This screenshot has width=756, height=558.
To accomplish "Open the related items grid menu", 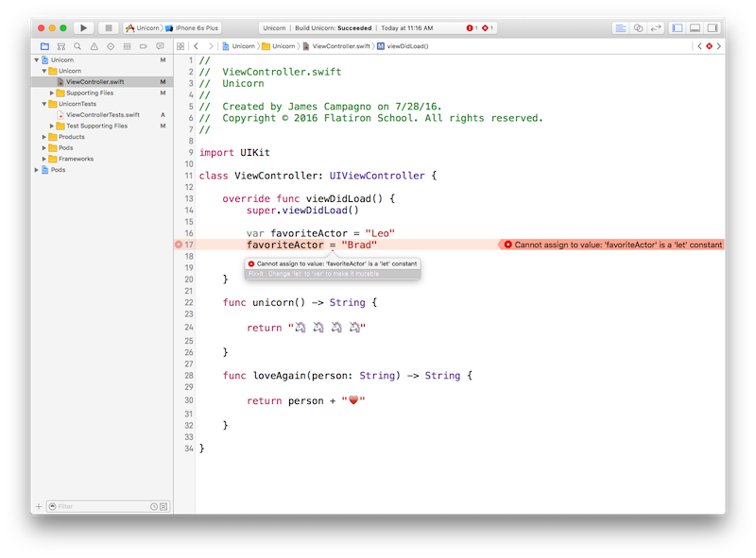I will 180,46.
